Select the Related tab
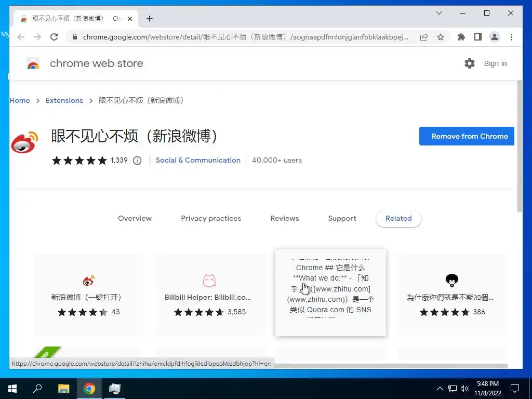532x399 pixels. coord(398,219)
